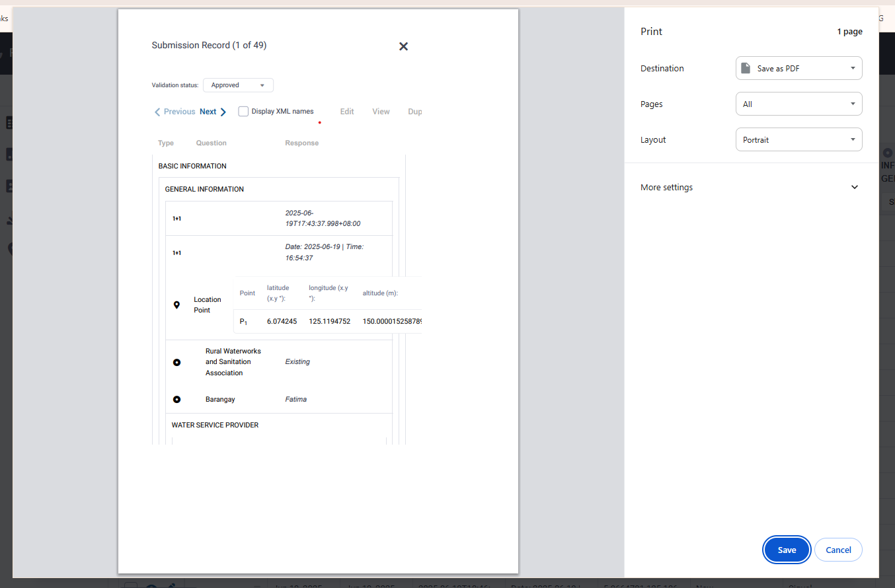Click the users icon in the left sidebar
Image resolution: width=895 pixels, height=588 pixels.
[x=9, y=186]
